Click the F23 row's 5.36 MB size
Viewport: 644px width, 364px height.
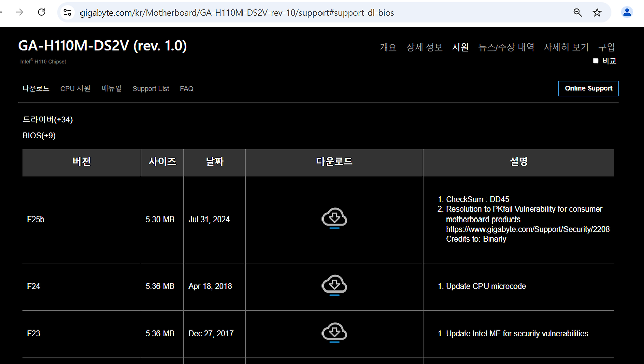tap(160, 333)
